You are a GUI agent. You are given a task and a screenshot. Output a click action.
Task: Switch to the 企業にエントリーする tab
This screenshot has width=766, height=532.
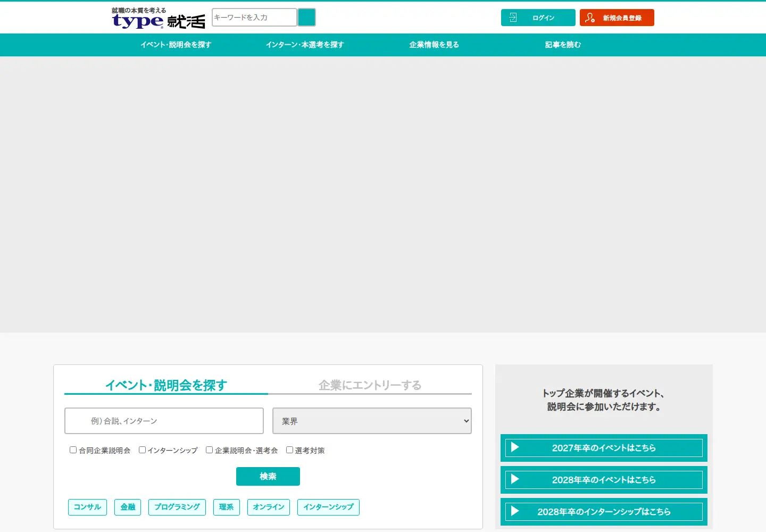pyautogui.click(x=370, y=385)
